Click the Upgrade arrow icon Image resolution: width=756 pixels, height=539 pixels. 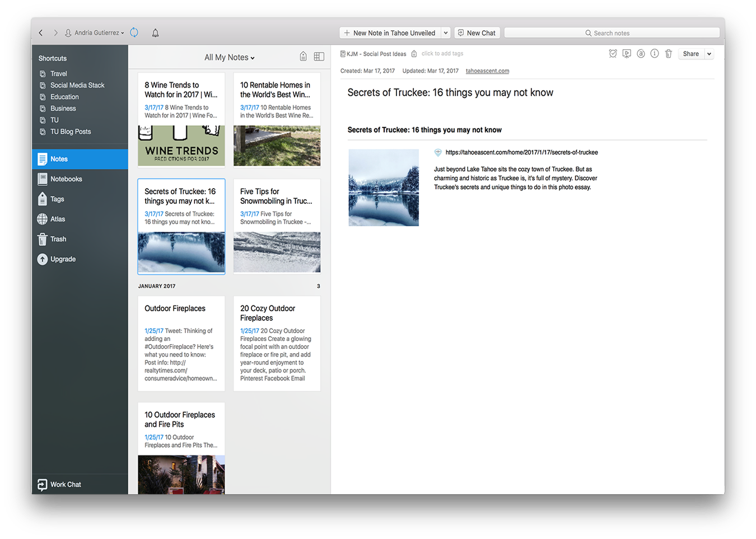(43, 259)
